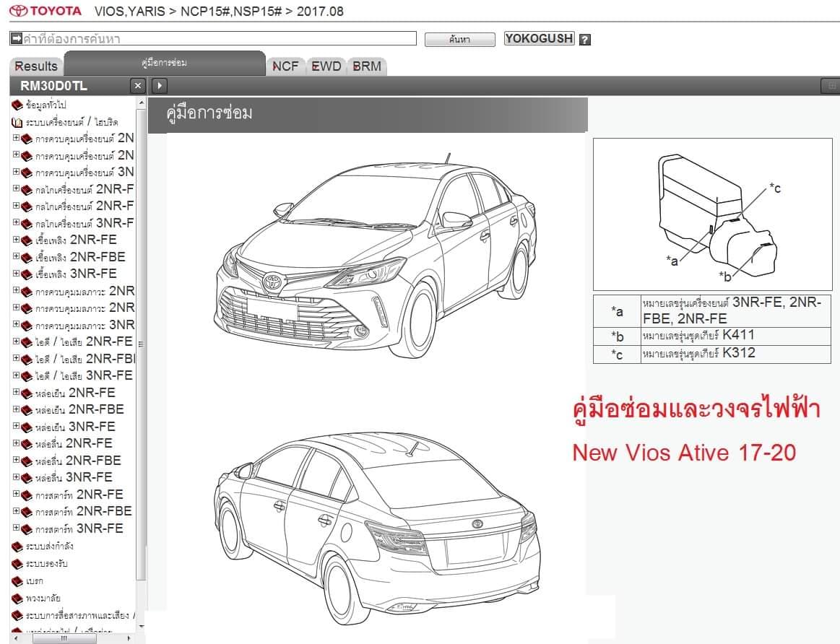The image size is (840, 644).
Task: Click the table cell reading 'หมายเลขรุ่นชุดเกียร์ K411'
Action: coord(735,336)
